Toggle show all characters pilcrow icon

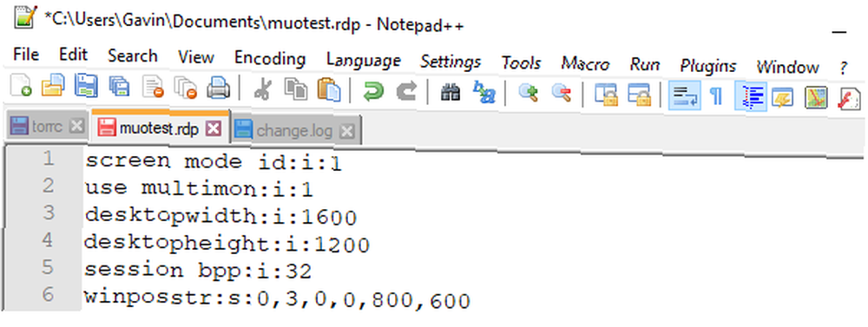coord(716,96)
